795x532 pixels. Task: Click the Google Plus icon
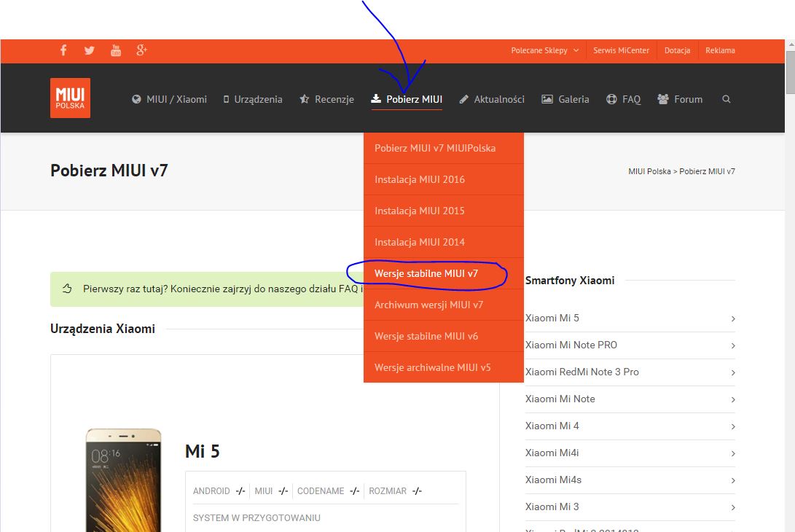point(141,50)
